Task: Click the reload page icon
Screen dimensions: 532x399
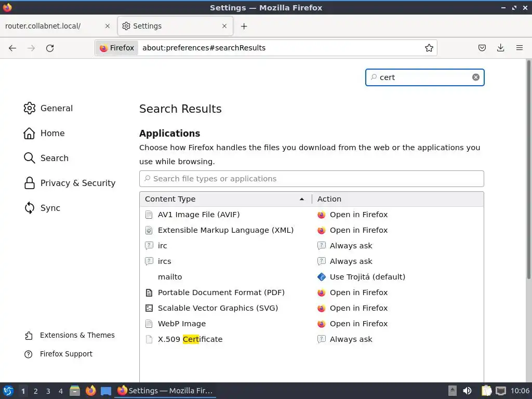Action: (50, 48)
